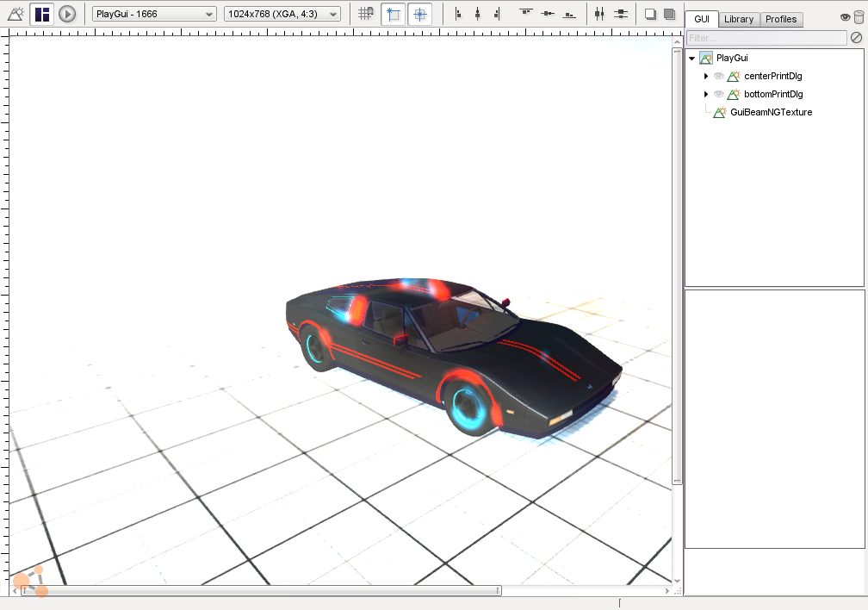Image resolution: width=868 pixels, height=610 pixels.
Task: Clear the filter with the circle-slash icon
Action: (856, 38)
